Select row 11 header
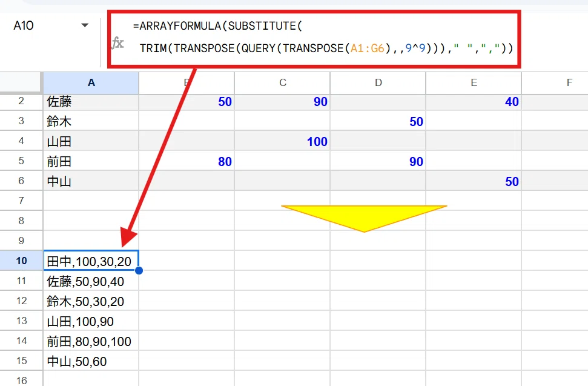The image size is (588, 386). [21, 281]
